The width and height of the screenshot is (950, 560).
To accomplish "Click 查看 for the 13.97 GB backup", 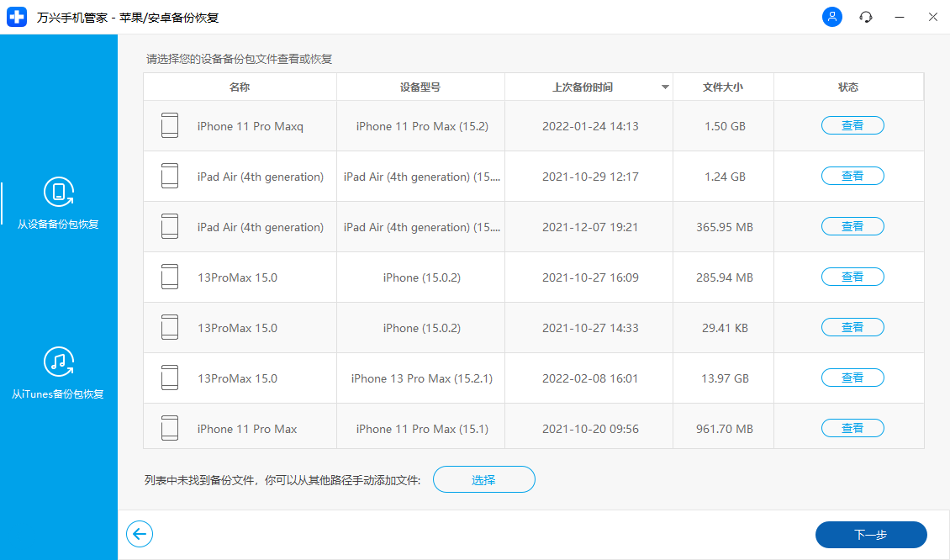I will click(852, 377).
